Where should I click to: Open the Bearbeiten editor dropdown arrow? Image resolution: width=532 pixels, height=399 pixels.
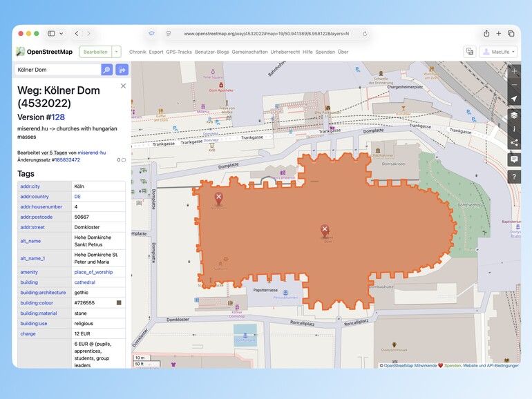pos(116,52)
